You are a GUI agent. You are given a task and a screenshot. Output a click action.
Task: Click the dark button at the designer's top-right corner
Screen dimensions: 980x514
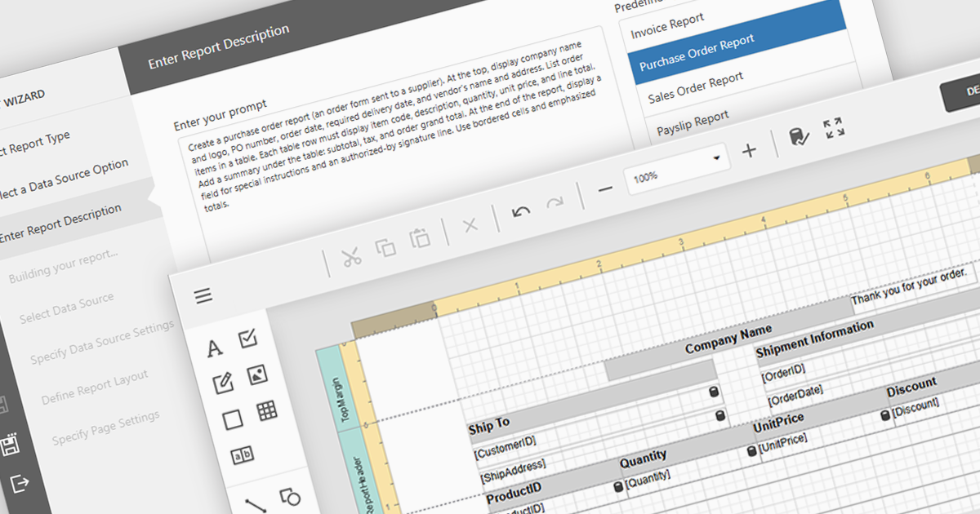(960, 92)
